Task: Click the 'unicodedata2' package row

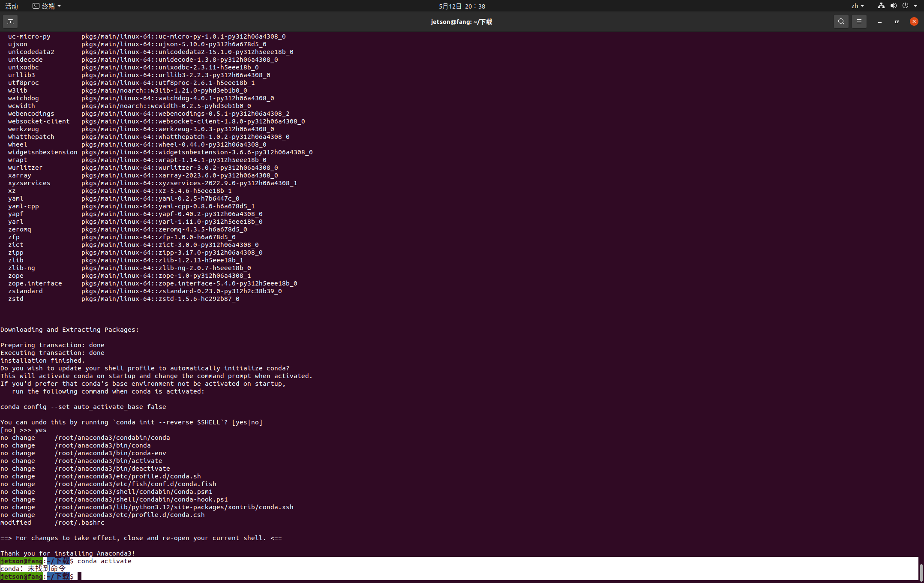Action: click(150, 52)
